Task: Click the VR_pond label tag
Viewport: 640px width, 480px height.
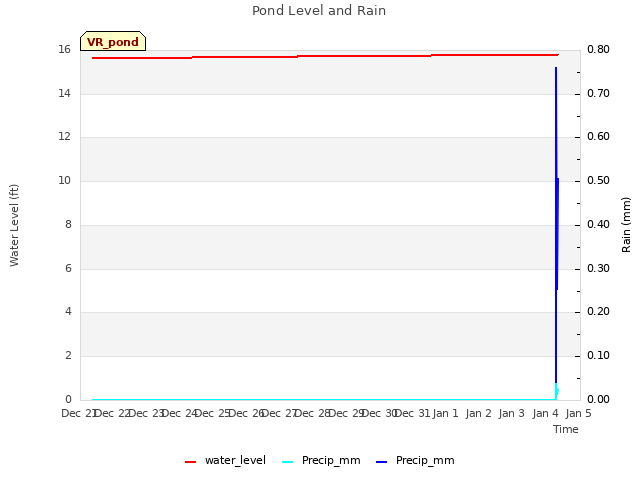Action: (x=113, y=41)
